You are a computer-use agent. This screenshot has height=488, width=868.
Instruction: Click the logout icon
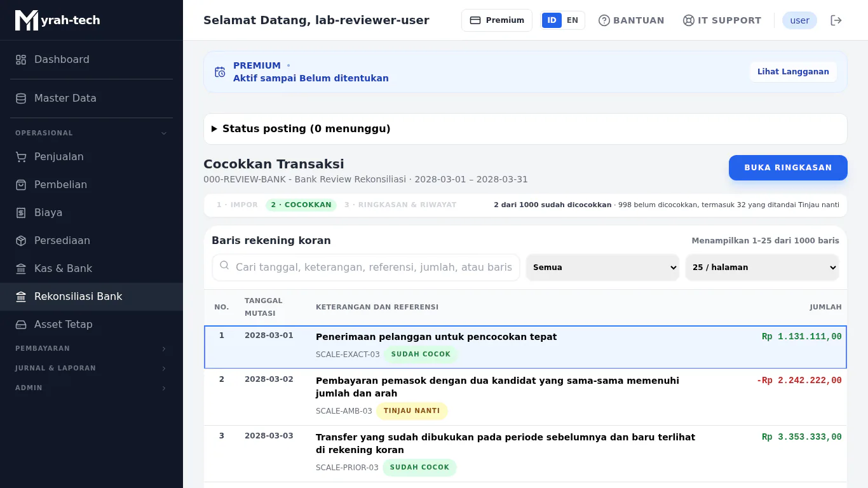coord(836,20)
